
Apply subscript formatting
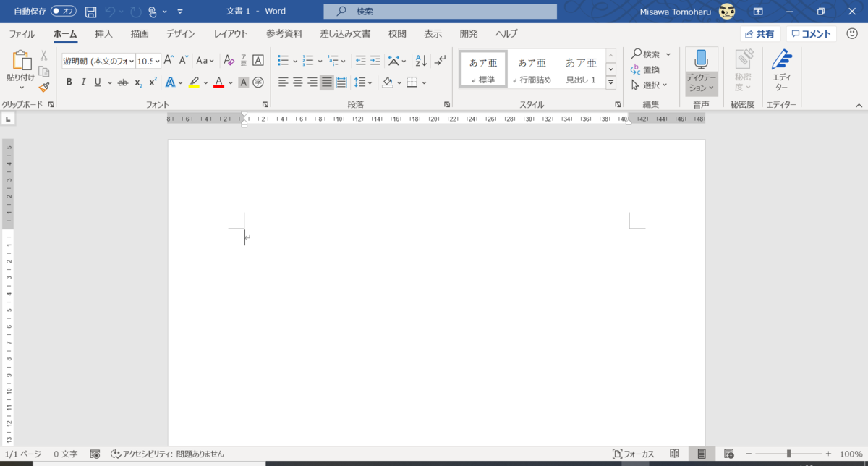coord(138,82)
